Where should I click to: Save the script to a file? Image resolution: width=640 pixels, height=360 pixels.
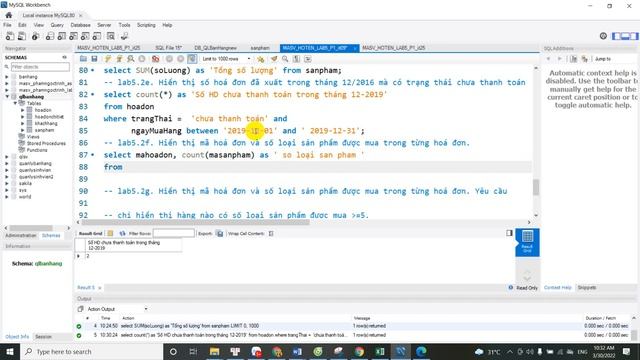click(94, 59)
